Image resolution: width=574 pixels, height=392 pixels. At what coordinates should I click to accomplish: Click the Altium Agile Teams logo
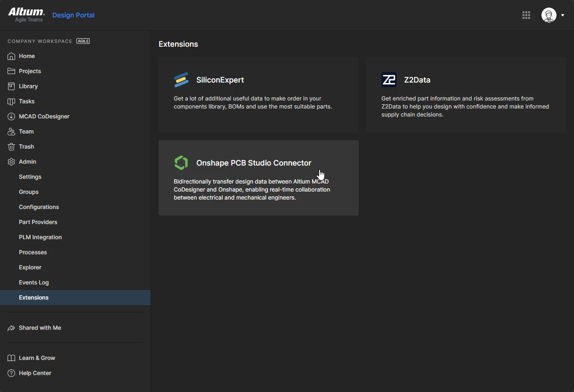[26, 15]
